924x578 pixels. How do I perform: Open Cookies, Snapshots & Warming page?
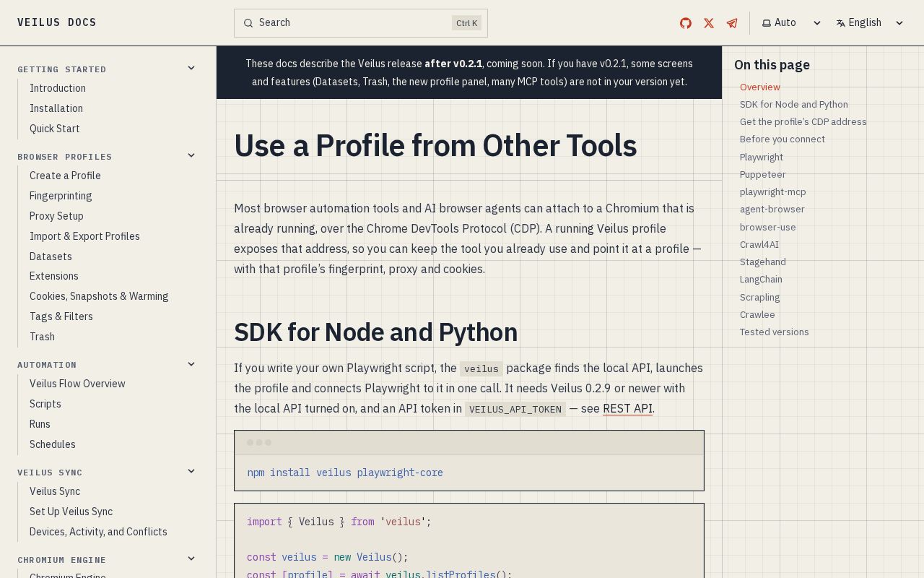pyautogui.click(x=99, y=296)
